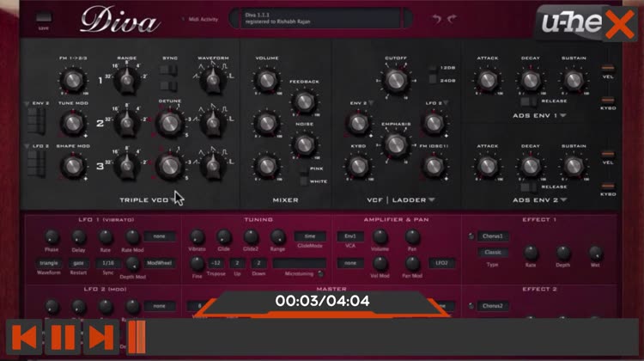
Task: Select 24dB filter slope switch
Action: (x=433, y=80)
